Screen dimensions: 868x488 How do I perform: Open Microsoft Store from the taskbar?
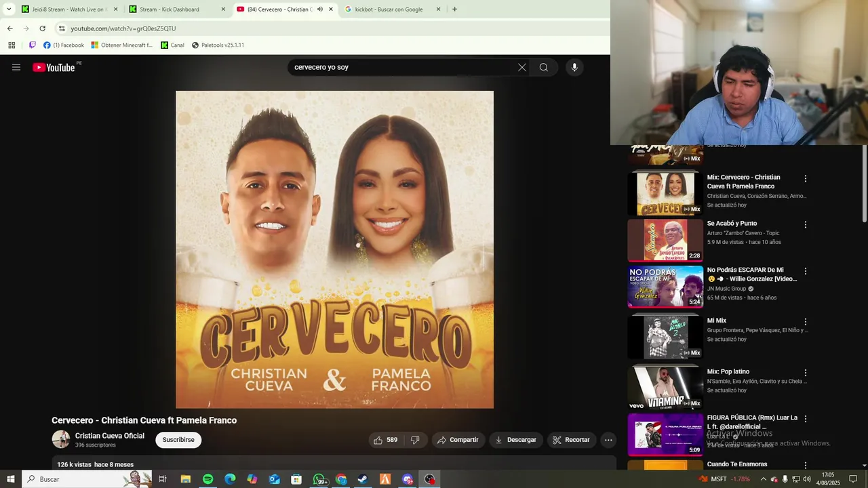[296, 479]
